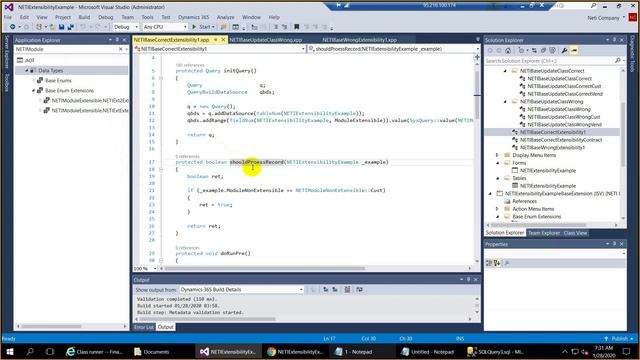Click the Save icon in the toolbar
The height and width of the screenshot is (360, 640).
[61, 27]
